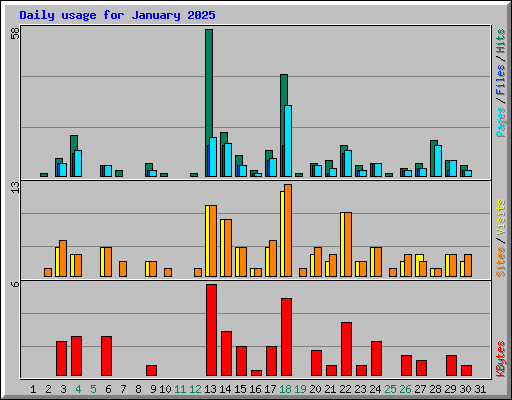Select the orange Visits bar for day 18
Viewport: 512px width, 400px height.
[x=288, y=230]
